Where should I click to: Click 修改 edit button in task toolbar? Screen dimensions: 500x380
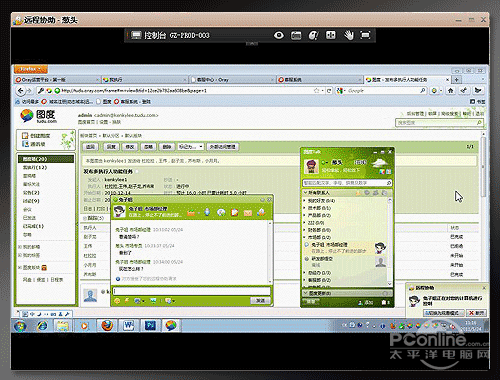130,147
